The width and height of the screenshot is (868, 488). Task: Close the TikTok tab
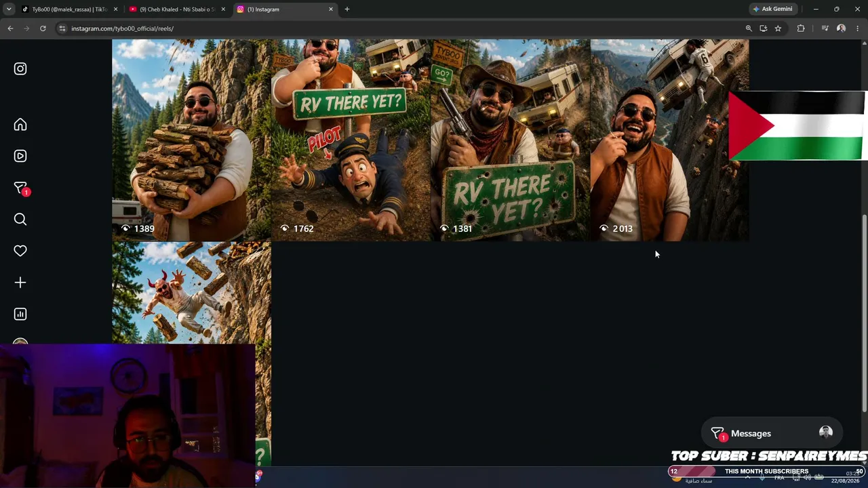(115, 9)
